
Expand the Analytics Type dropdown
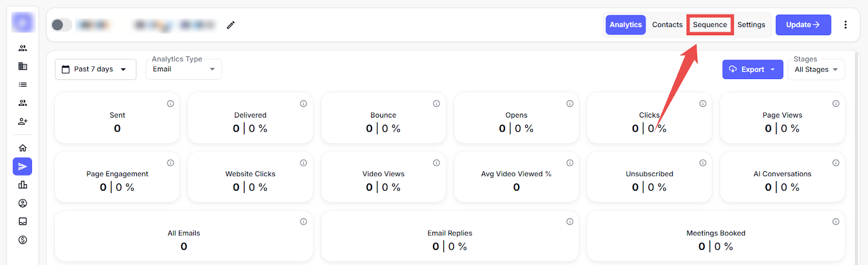click(x=183, y=69)
